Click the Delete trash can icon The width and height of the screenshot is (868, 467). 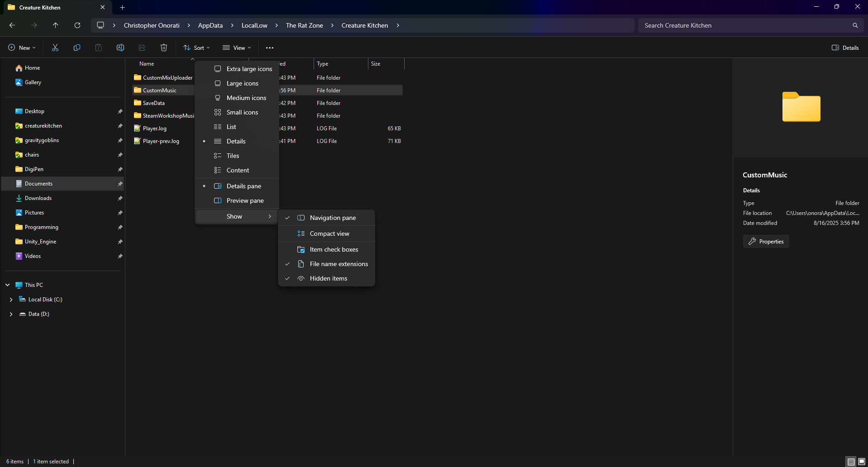pyautogui.click(x=164, y=48)
